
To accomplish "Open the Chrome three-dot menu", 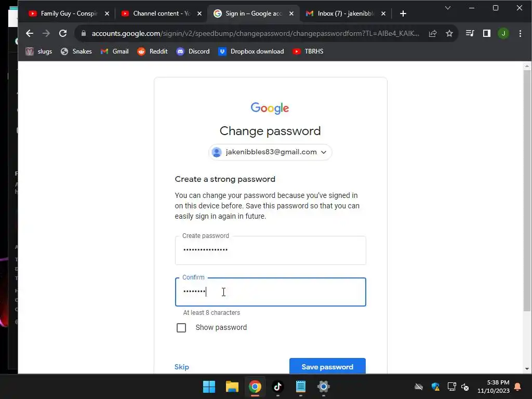I will click(520, 33).
